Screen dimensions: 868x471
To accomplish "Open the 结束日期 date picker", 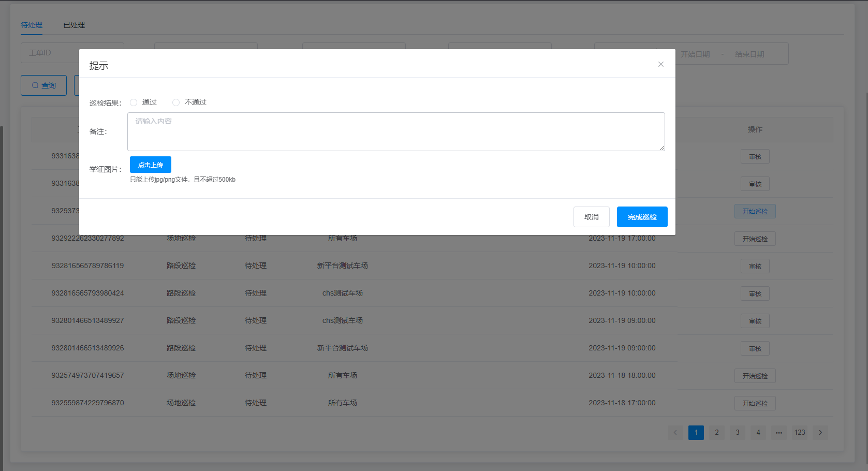I will tap(749, 54).
